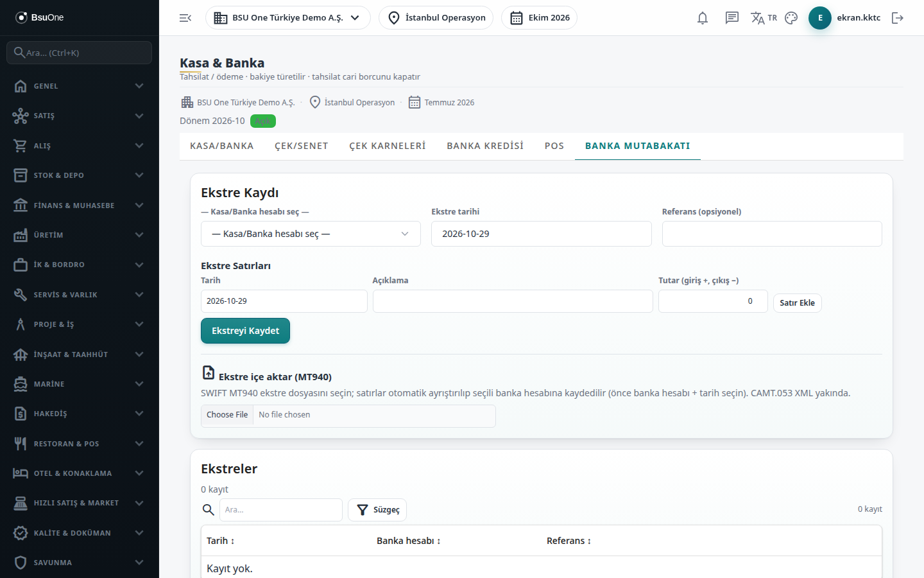Sort the table by Banka hesabı column
Image resolution: width=924 pixels, height=578 pixels.
tap(409, 541)
